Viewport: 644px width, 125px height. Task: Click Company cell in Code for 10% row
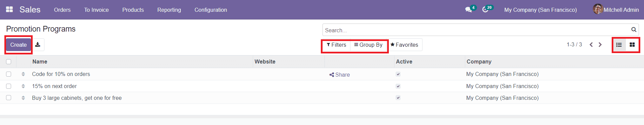coord(502,74)
